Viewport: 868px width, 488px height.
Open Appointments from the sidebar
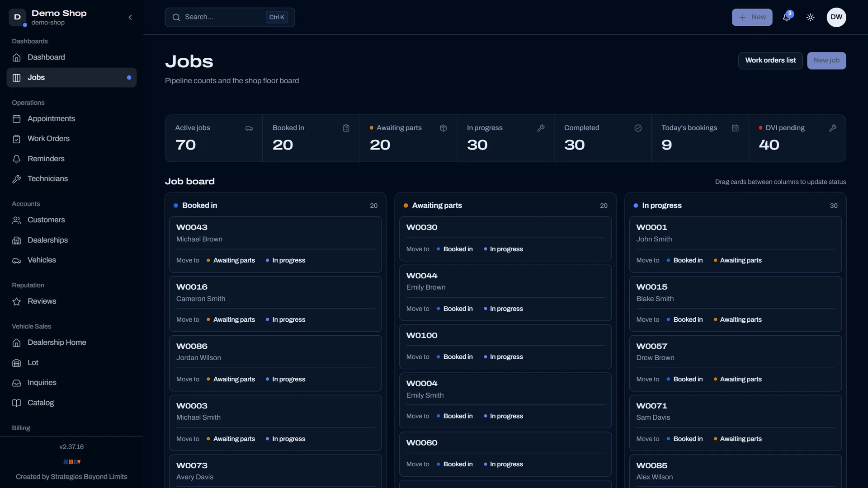point(71,119)
